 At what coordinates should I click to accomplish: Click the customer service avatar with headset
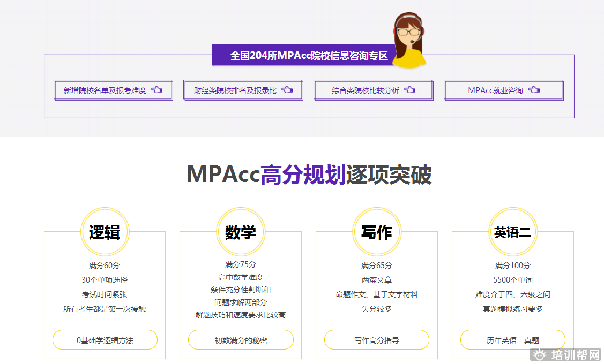click(409, 40)
